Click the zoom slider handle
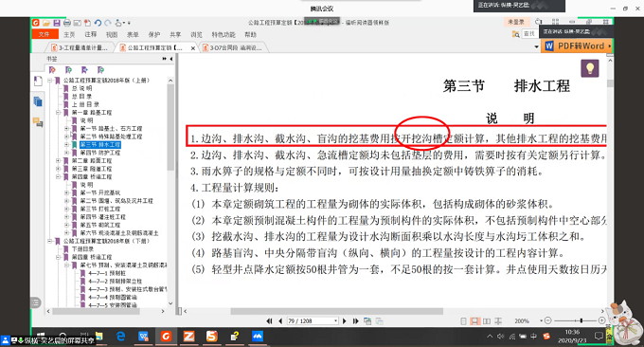644x347 pixels. (581, 320)
